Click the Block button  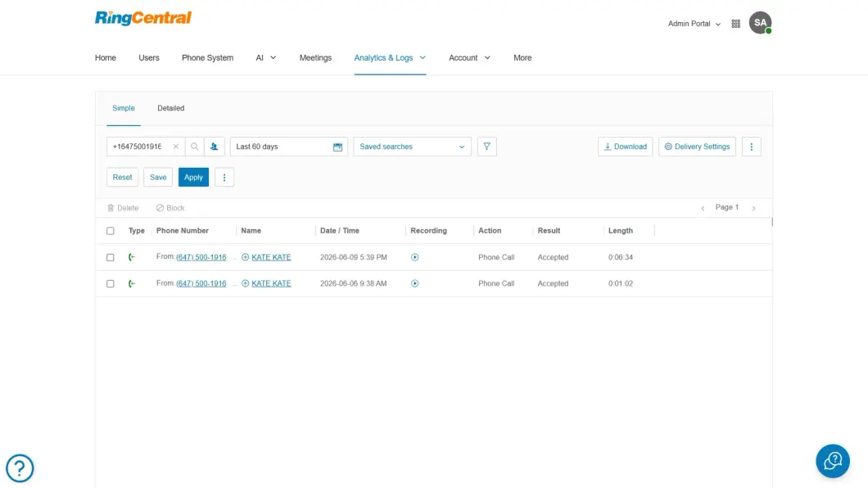tap(170, 208)
